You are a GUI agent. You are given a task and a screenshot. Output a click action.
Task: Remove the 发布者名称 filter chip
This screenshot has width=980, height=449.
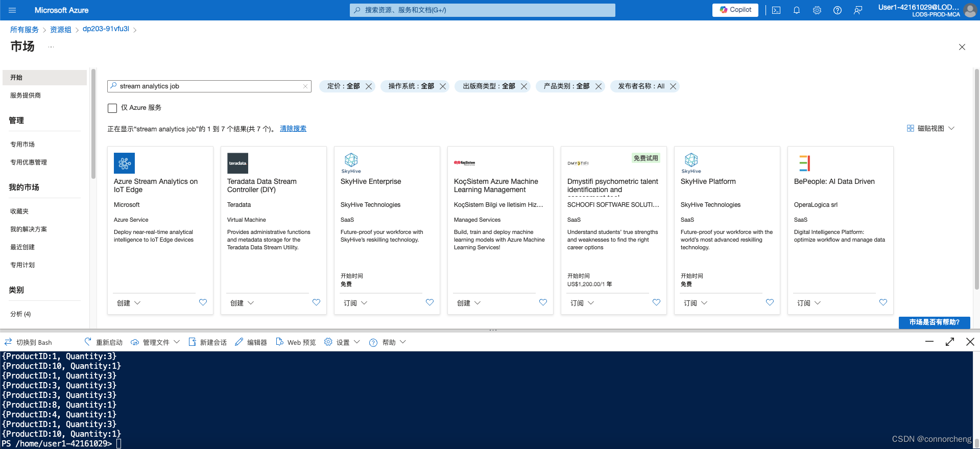(x=673, y=86)
